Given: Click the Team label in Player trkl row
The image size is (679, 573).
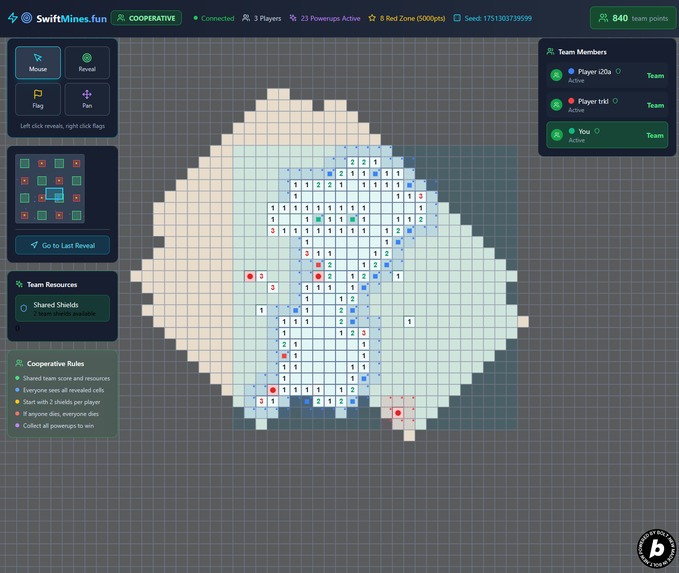Looking at the screenshot, I should click(x=655, y=105).
